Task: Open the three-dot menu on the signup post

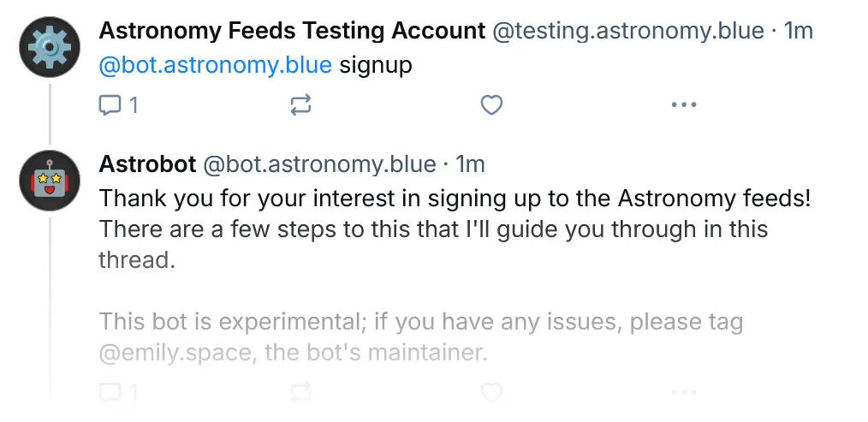Action: pos(683,104)
